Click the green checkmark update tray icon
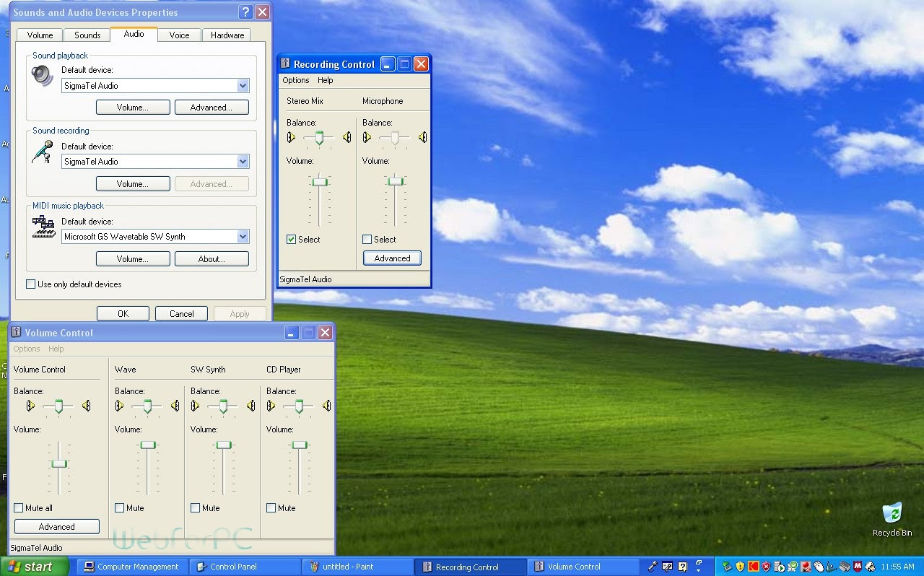The width and height of the screenshot is (924, 576). (x=793, y=567)
